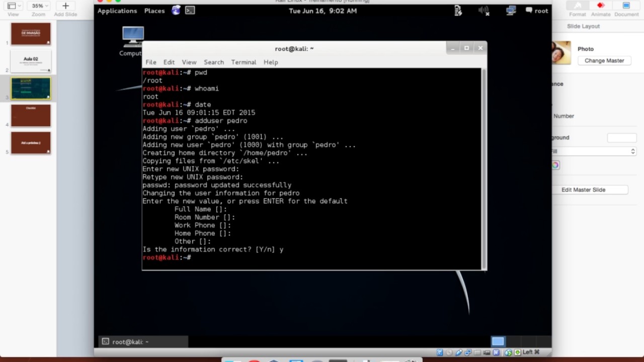Select slide 4 thumbnail in Keynote navigator
Viewport: 644px width, 362px height.
(x=31, y=116)
